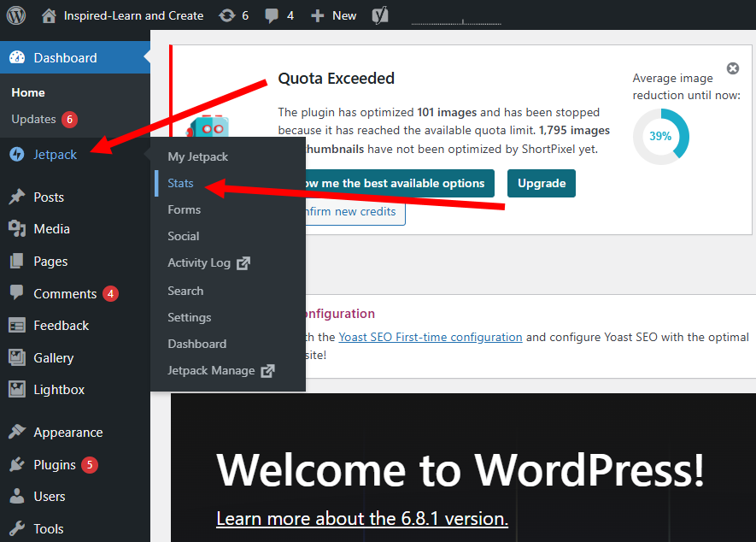Open the Appearance menu
Screen dimensions: 756x542
pyautogui.click(x=68, y=433)
